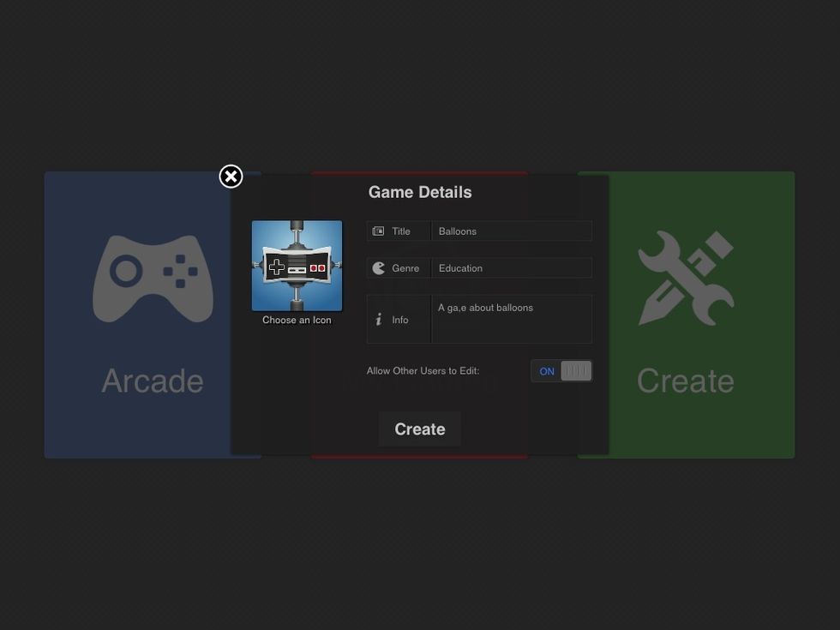This screenshot has width=840, height=630.
Task: Click the 'Title' field label
Action: pos(401,231)
